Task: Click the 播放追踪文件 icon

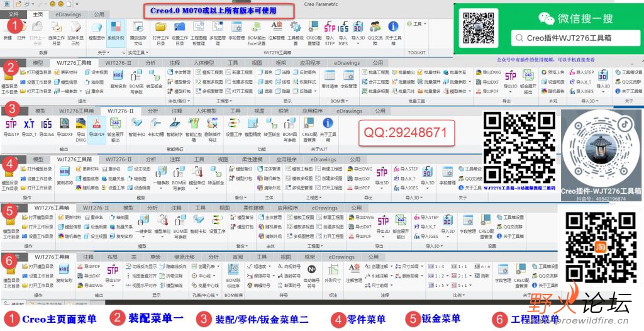Action: click(x=138, y=33)
